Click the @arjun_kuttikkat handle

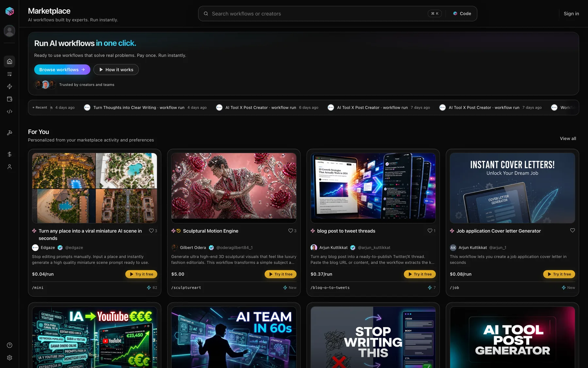(374, 248)
